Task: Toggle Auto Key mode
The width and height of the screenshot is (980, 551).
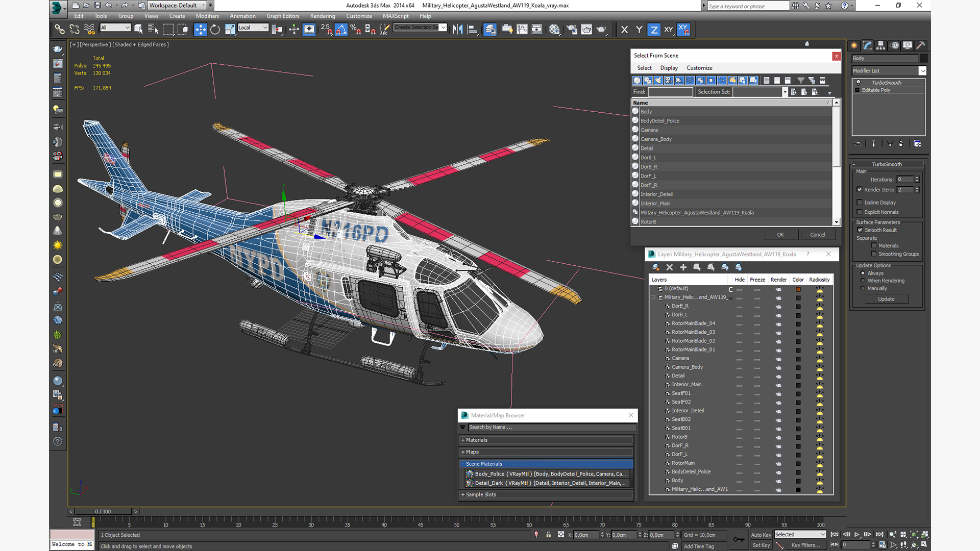Action: click(x=761, y=535)
